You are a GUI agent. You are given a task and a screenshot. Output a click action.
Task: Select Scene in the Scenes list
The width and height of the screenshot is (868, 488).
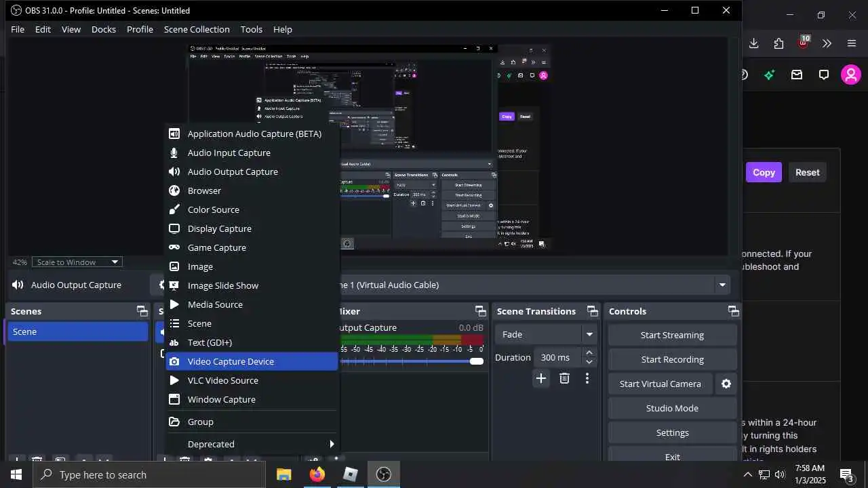pyautogui.click(x=77, y=331)
